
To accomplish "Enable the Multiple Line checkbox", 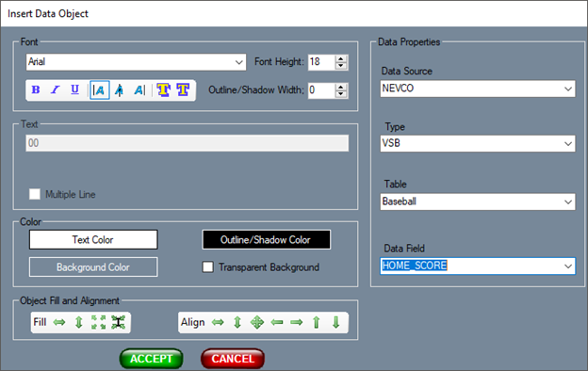I will click(x=35, y=194).
